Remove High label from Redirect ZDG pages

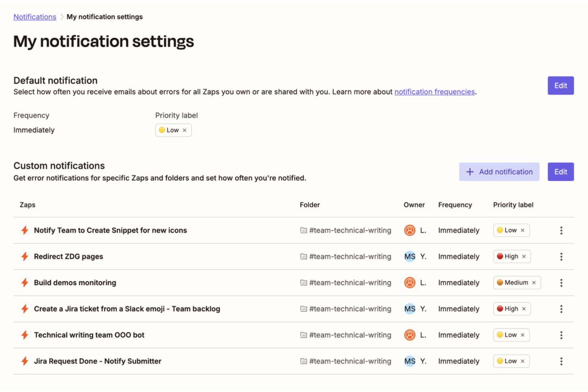point(524,257)
